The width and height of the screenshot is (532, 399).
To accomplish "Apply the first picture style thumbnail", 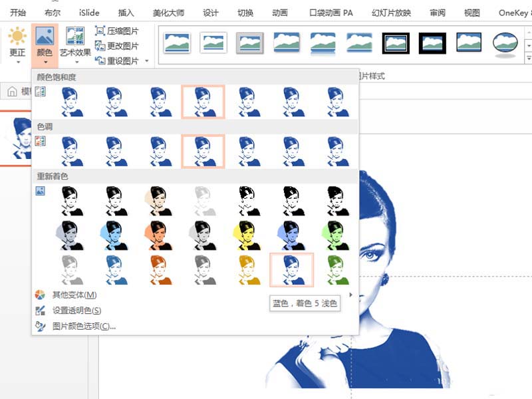I will point(177,43).
